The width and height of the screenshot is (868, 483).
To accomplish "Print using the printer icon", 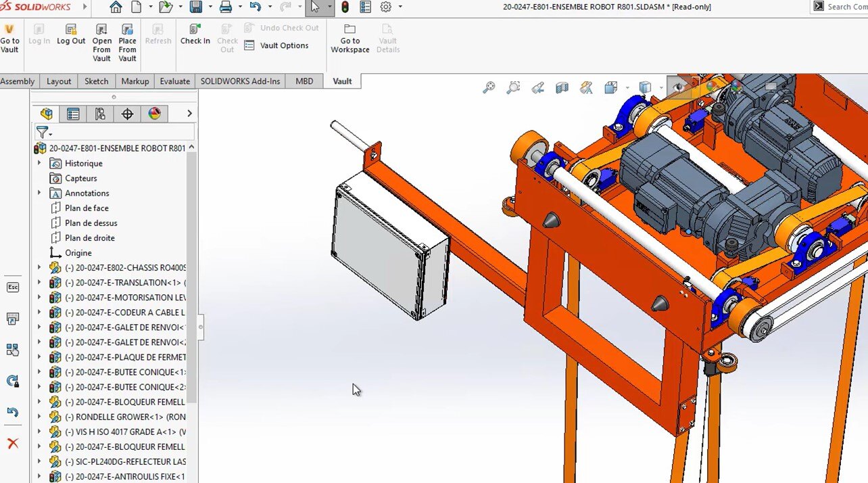I will click(x=226, y=7).
